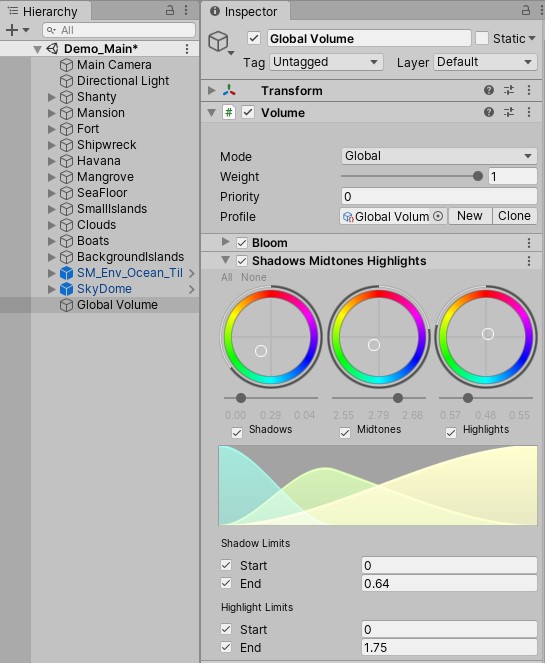The height and width of the screenshot is (663, 545).
Task: Click the Midtones color wheel picker
Action: (374, 345)
